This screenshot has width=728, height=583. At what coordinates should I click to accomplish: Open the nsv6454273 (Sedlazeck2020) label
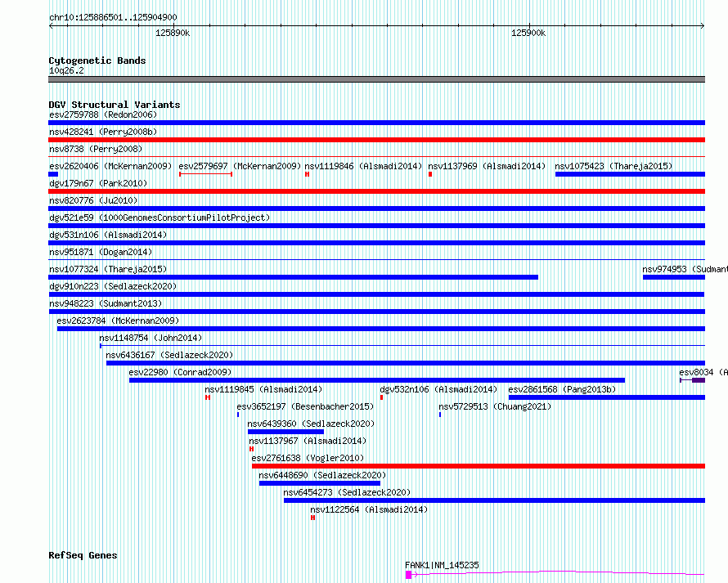347,492
